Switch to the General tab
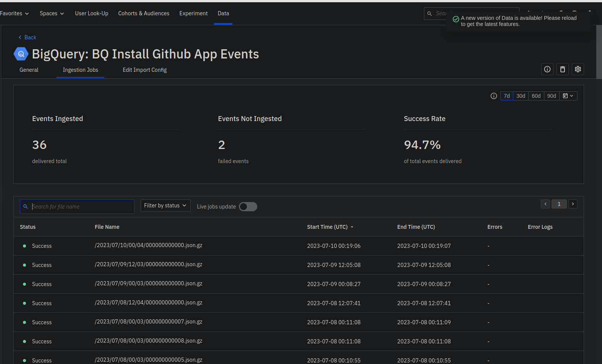This screenshot has height=364, width=602. (x=29, y=70)
